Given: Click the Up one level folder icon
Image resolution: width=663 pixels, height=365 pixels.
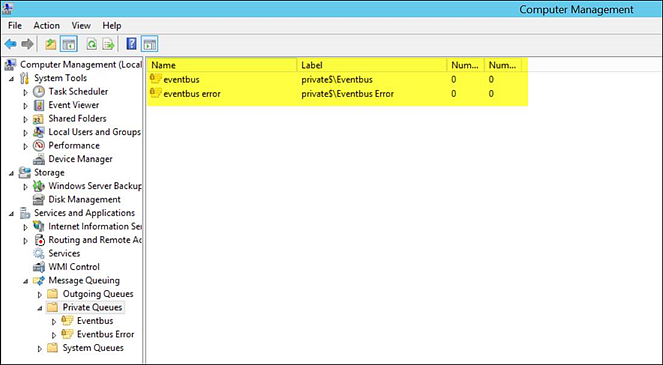Looking at the screenshot, I should pos(51,44).
